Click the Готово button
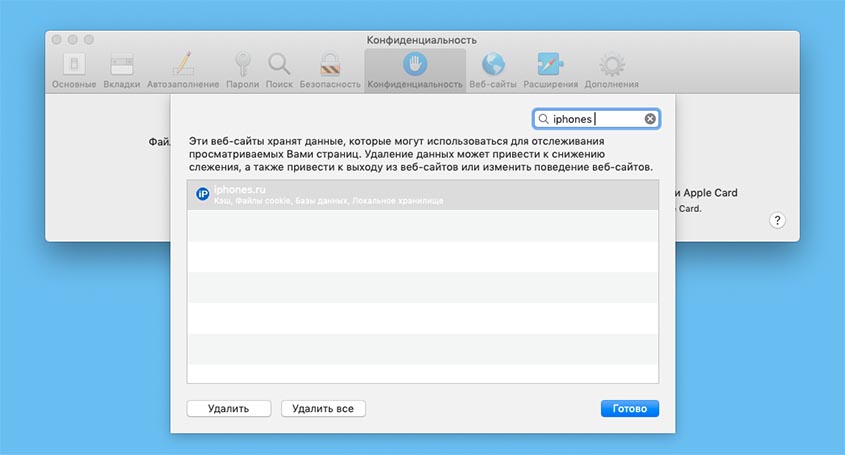Screen dimensions: 845x455 [629, 409]
